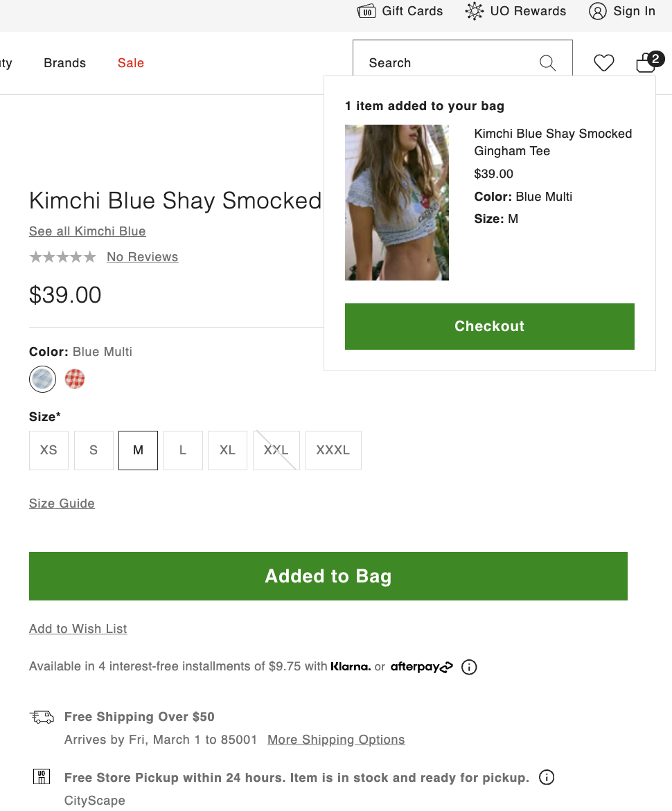Choose size XXXL
This screenshot has height=811, width=672.
(x=333, y=450)
